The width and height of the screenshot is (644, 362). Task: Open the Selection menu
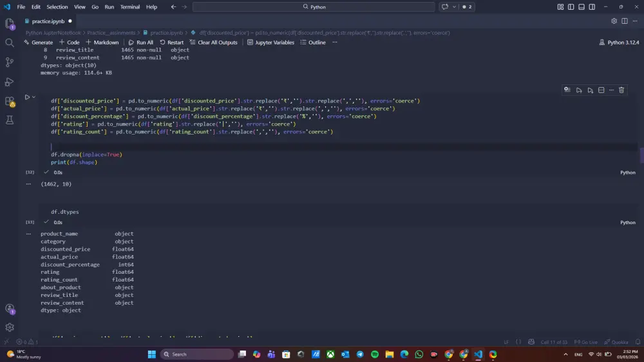coord(57,7)
